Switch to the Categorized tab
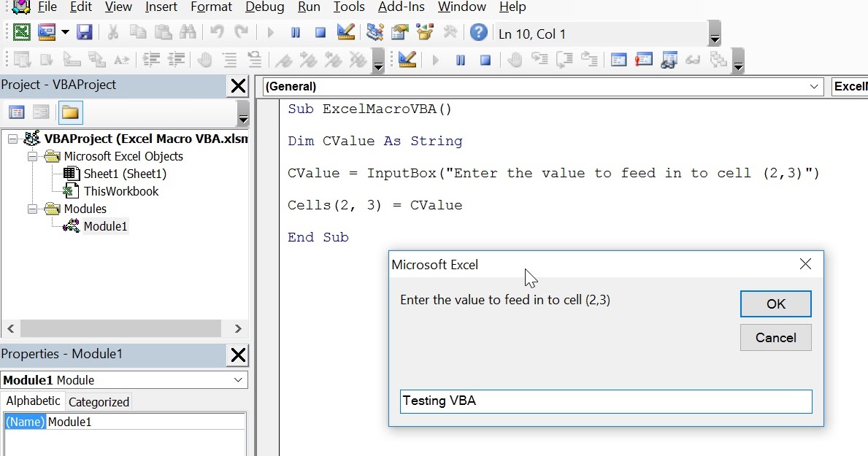868x456 pixels. pyautogui.click(x=99, y=402)
